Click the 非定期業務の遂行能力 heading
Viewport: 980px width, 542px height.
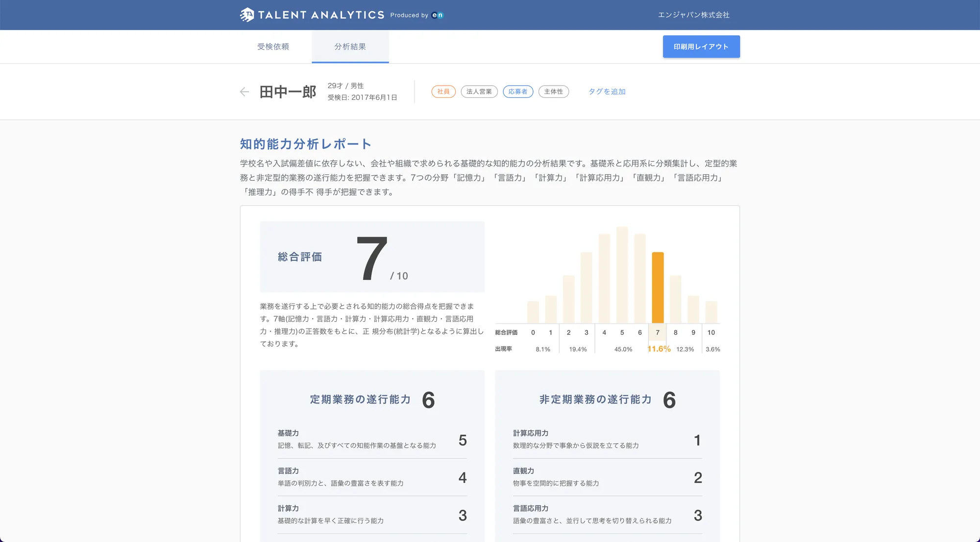(x=595, y=400)
